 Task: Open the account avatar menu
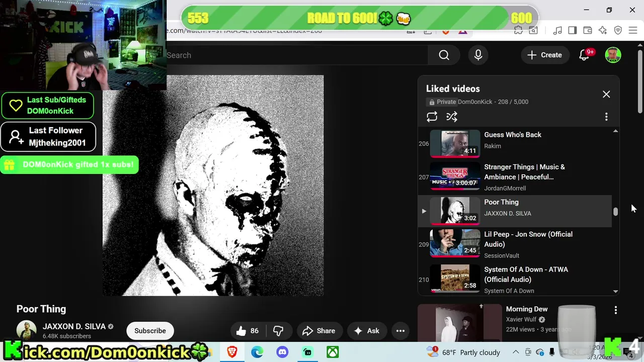point(613,55)
